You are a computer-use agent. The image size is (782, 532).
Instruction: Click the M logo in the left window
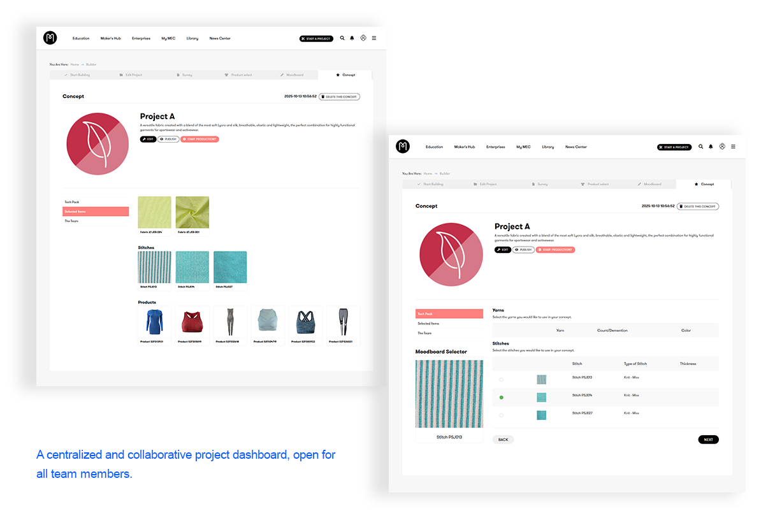pyautogui.click(x=50, y=38)
